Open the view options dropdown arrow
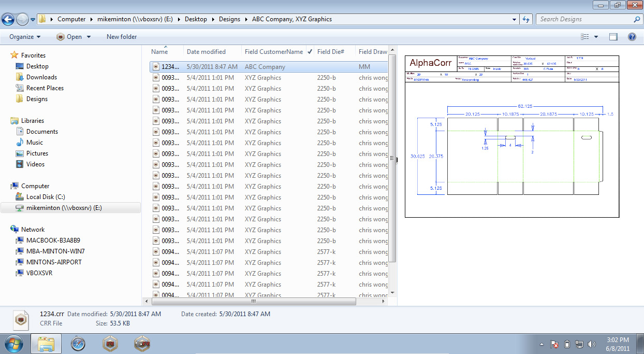The image size is (644, 354). pyautogui.click(x=596, y=37)
